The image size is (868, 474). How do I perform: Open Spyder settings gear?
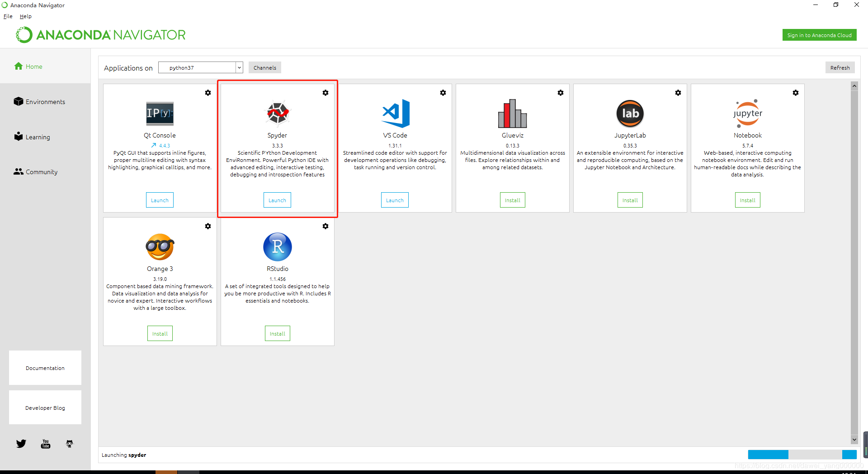tap(325, 93)
